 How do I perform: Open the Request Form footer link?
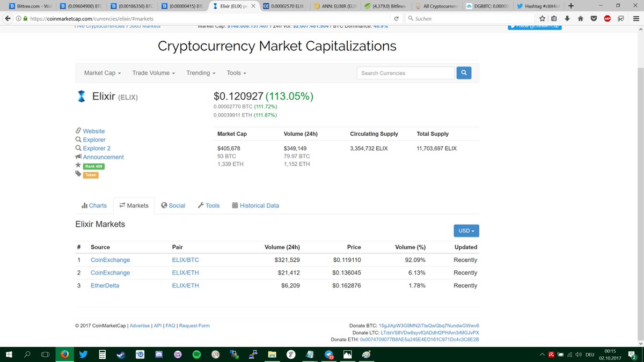[194, 326]
